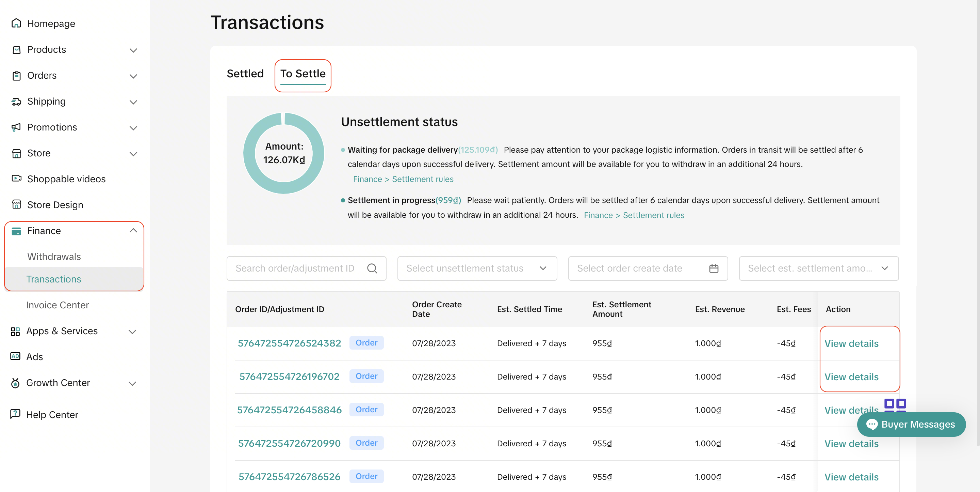View details for order 576472554726524382
980x492 pixels.
point(851,343)
